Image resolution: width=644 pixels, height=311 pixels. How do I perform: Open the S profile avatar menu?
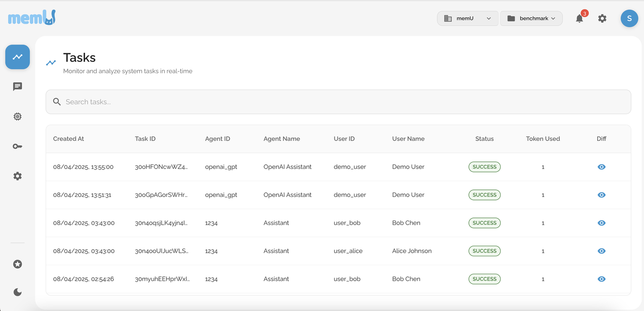pyautogui.click(x=629, y=18)
